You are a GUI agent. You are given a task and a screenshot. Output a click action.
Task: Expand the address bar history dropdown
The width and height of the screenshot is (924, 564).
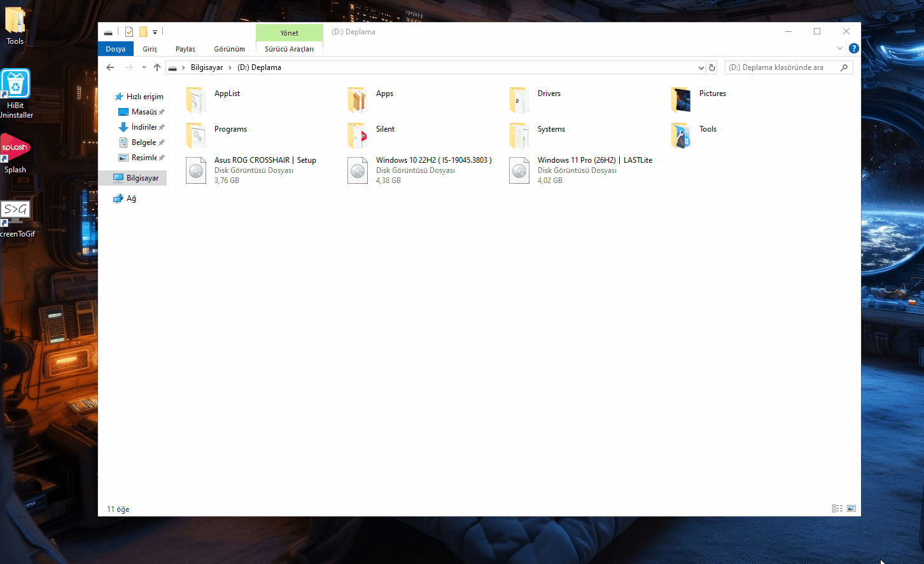click(701, 67)
